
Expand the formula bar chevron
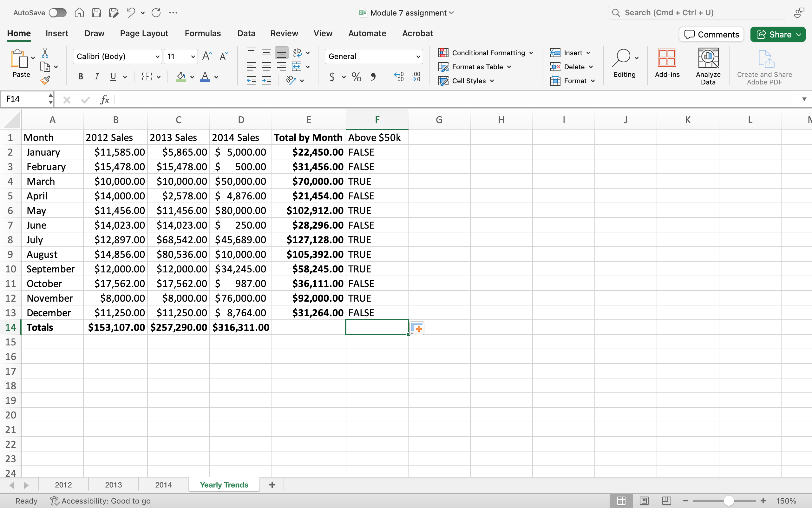pos(804,99)
